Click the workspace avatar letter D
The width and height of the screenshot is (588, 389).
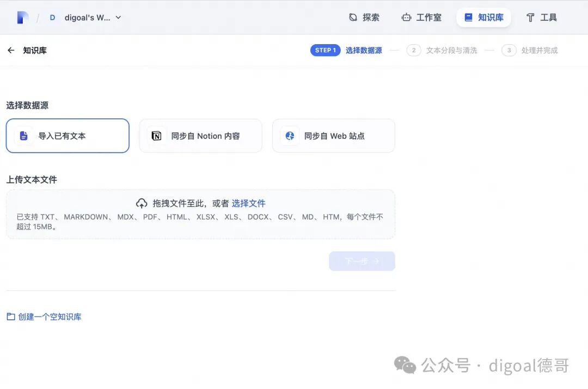[x=52, y=17]
